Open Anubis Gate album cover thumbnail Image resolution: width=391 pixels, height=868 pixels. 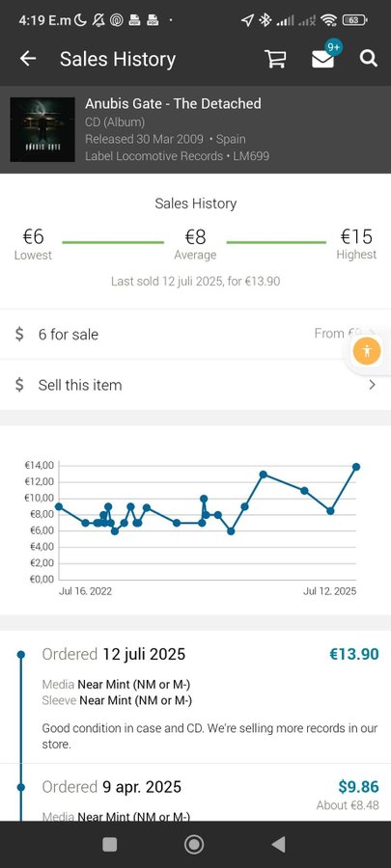click(42, 129)
